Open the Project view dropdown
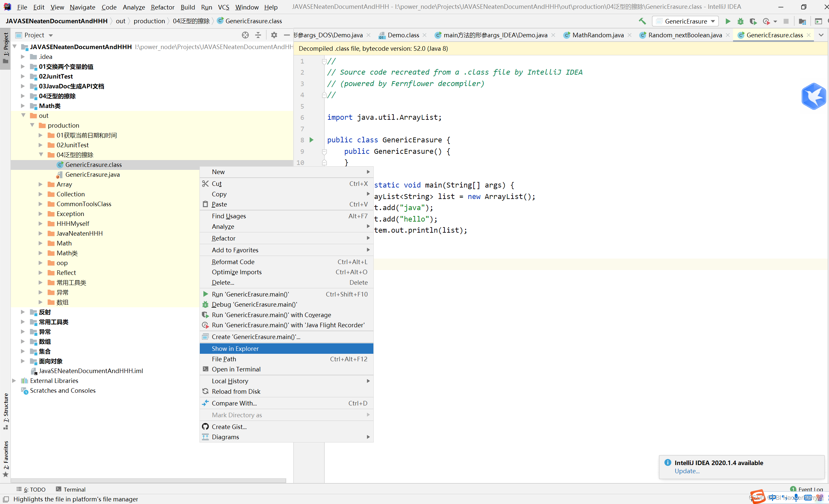829x504 pixels. (51, 35)
